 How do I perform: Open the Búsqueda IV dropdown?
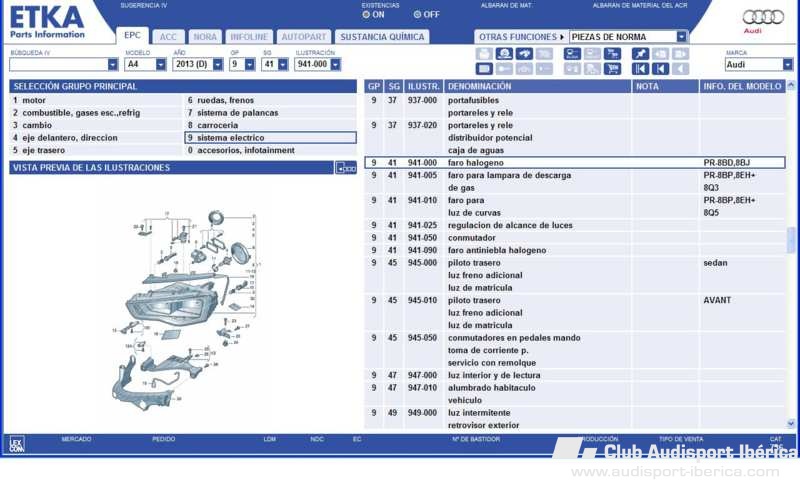[x=113, y=65]
